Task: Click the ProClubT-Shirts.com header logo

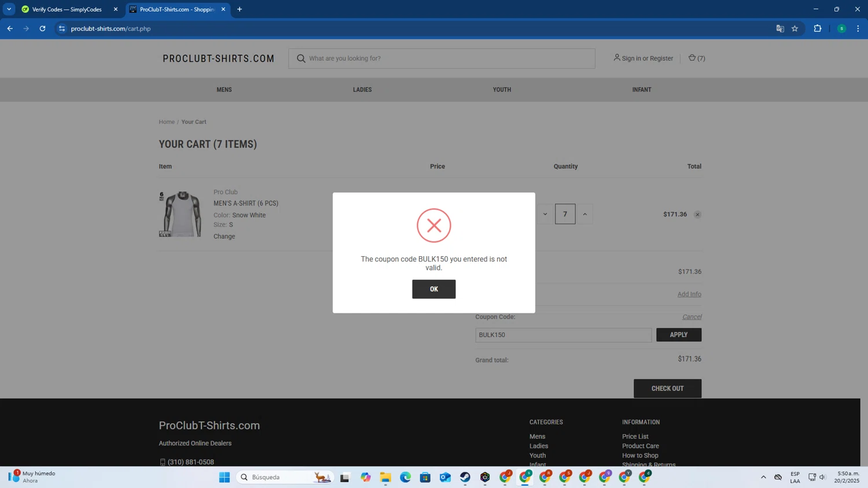Action: [x=218, y=58]
